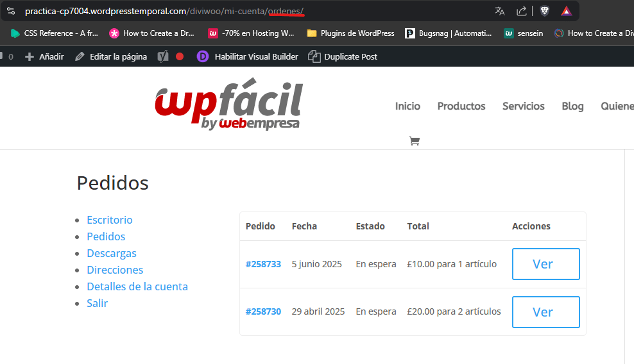This screenshot has height=364, width=634.
Task: Open Plugins de WordPress bookmark folder
Action: (350, 33)
